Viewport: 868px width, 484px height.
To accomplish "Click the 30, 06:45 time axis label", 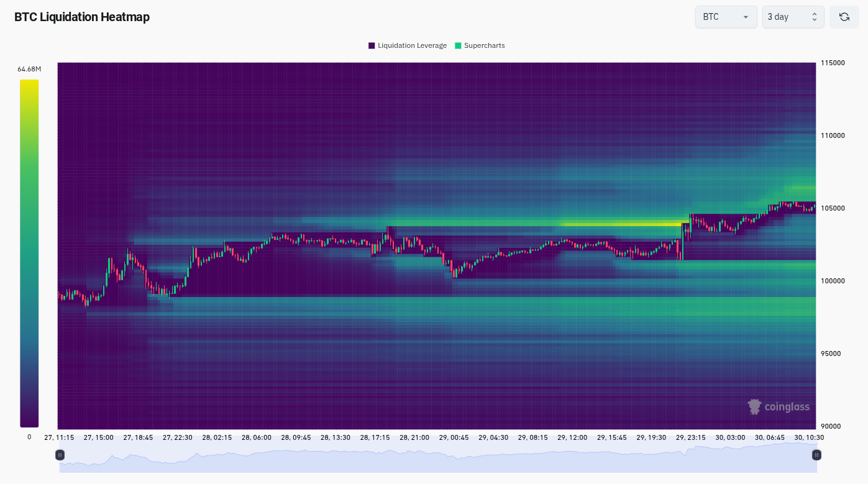I will point(769,437).
